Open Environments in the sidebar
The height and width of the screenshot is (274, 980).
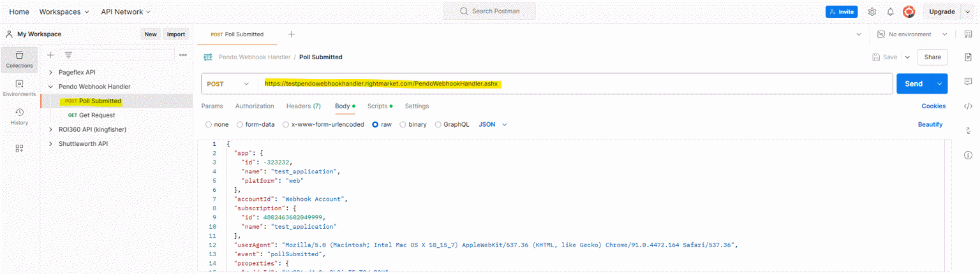pyautogui.click(x=19, y=88)
